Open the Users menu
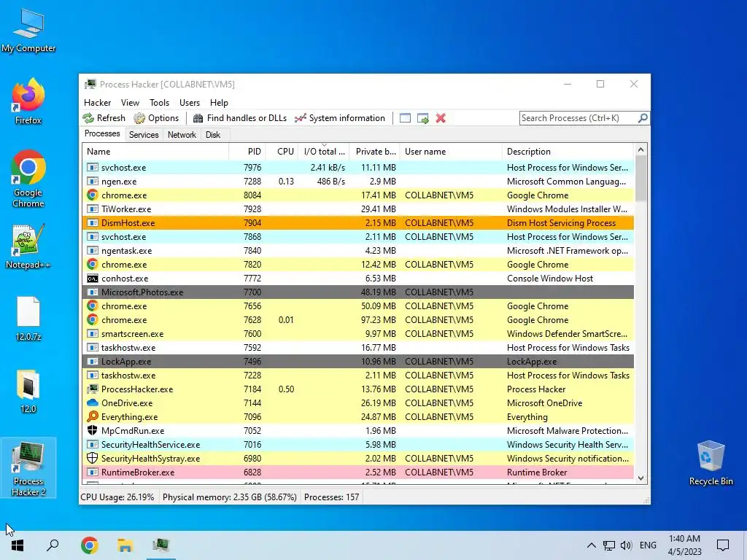 [x=190, y=102]
